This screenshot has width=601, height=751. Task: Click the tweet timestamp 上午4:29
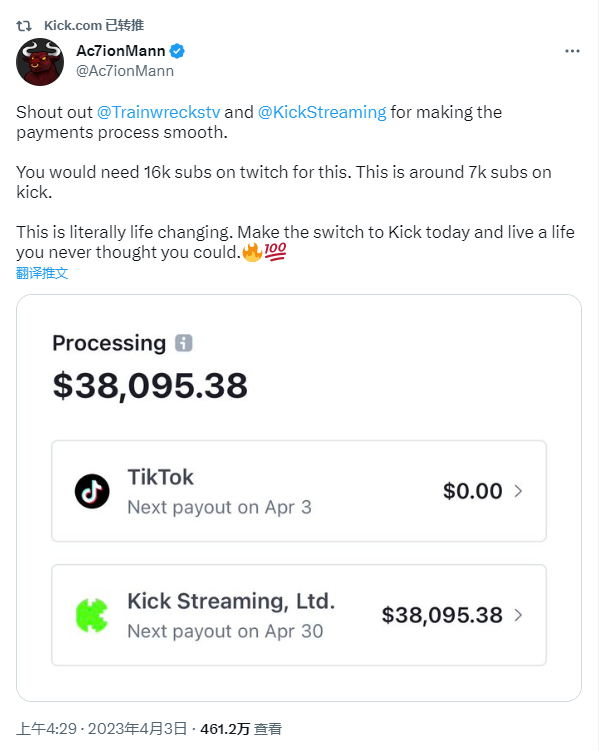[x=40, y=730]
